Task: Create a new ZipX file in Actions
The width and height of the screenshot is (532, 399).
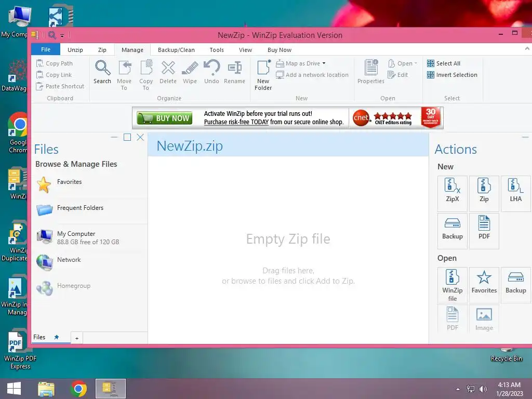Action: tap(453, 193)
